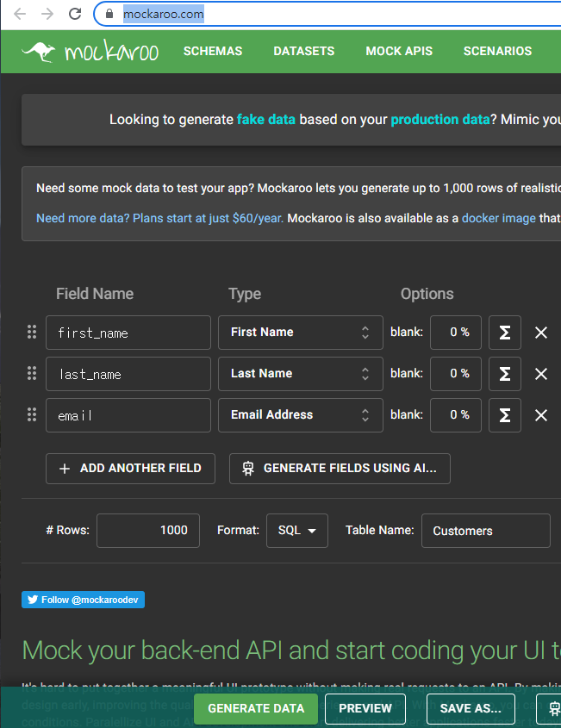Image resolution: width=561 pixels, height=728 pixels.
Task: Remove the email field with X
Action: point(541,415)
